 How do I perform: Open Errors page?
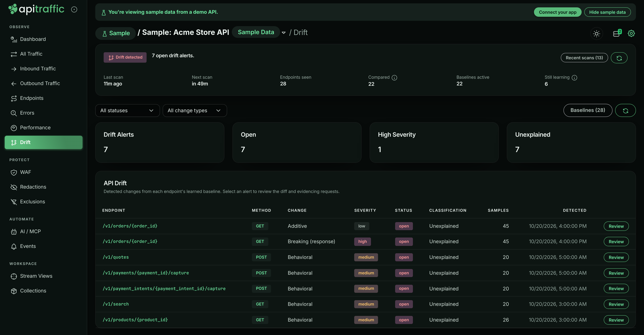coord(43,113)
